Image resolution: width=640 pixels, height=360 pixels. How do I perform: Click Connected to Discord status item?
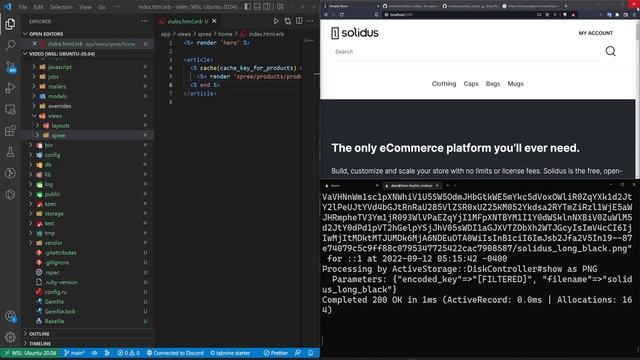tap(175, 353)
